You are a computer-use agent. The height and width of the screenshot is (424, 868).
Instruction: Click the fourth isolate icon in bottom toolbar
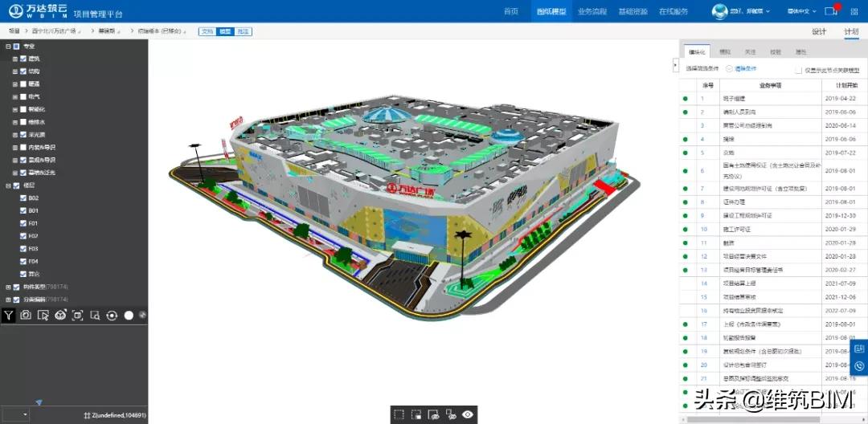[451, 414]
